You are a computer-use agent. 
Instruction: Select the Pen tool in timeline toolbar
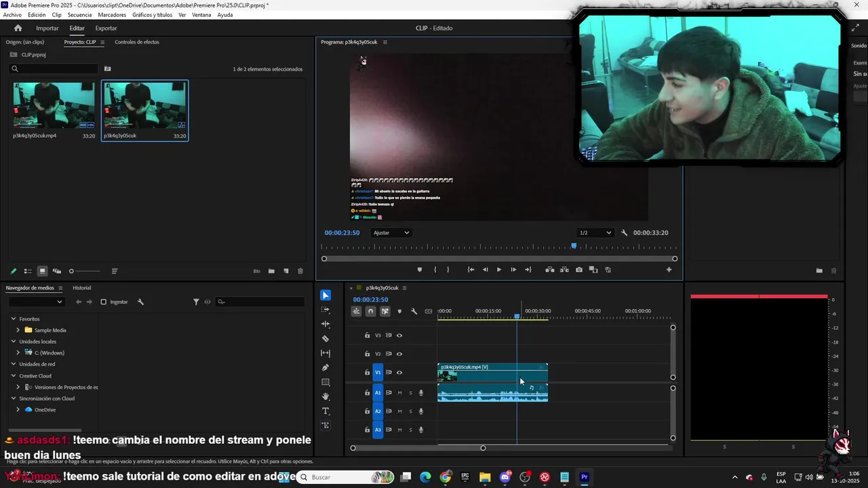[x=325, y=367]
